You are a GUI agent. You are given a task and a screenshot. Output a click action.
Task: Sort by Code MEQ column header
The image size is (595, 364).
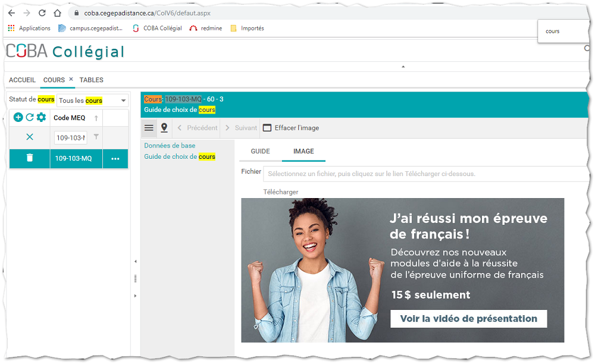(70, 118)
